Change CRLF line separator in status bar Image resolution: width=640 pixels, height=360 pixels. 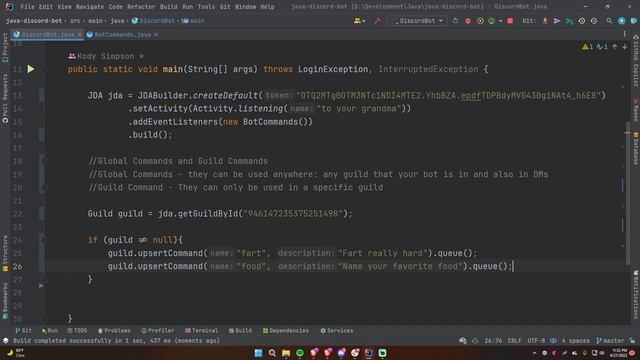click(x=514, y=340)
